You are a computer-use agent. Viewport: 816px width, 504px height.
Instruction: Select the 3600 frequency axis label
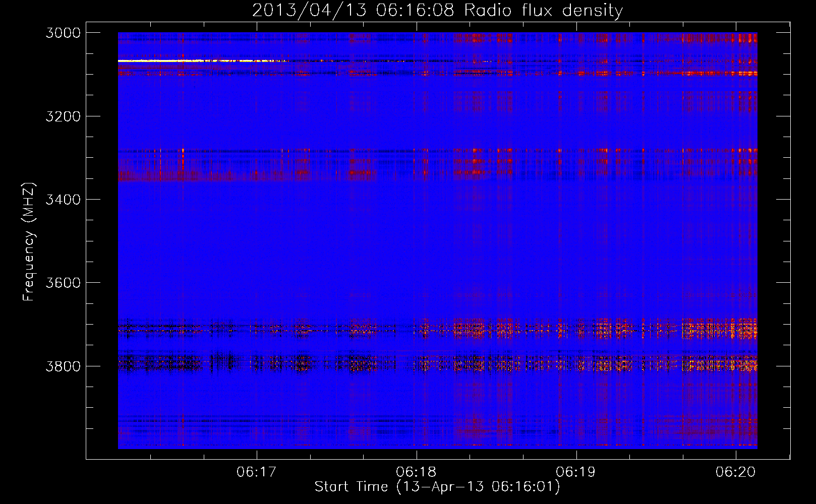[x=63, y=283]
